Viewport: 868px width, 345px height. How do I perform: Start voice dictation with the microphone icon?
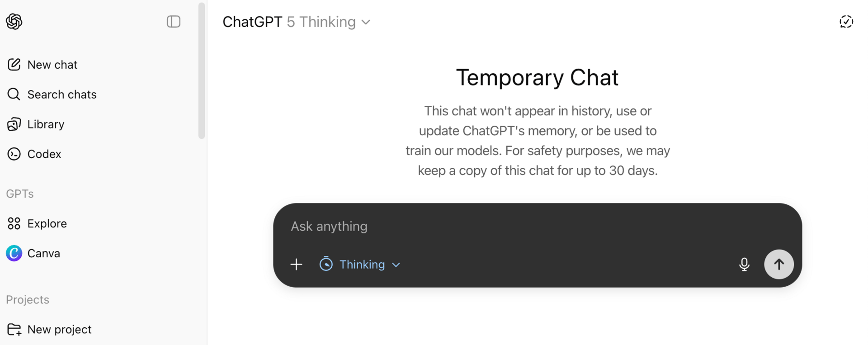[x=744, y=264]
